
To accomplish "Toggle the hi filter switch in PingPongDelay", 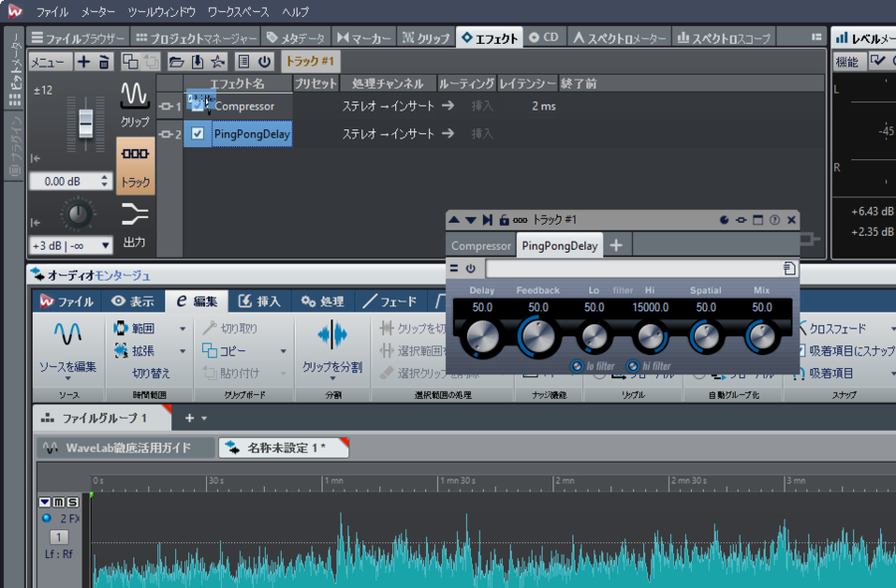I will tap(633, 366).
